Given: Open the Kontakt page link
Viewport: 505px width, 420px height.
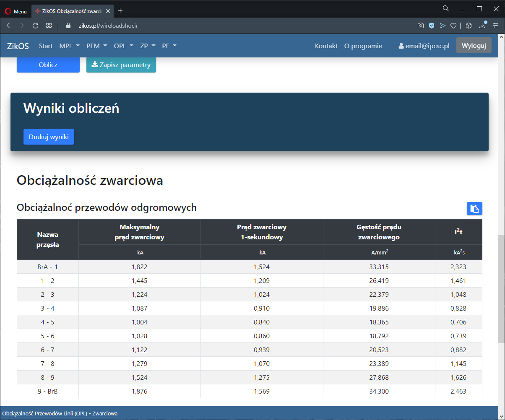Looking at the screenshot, I should 326,46.
